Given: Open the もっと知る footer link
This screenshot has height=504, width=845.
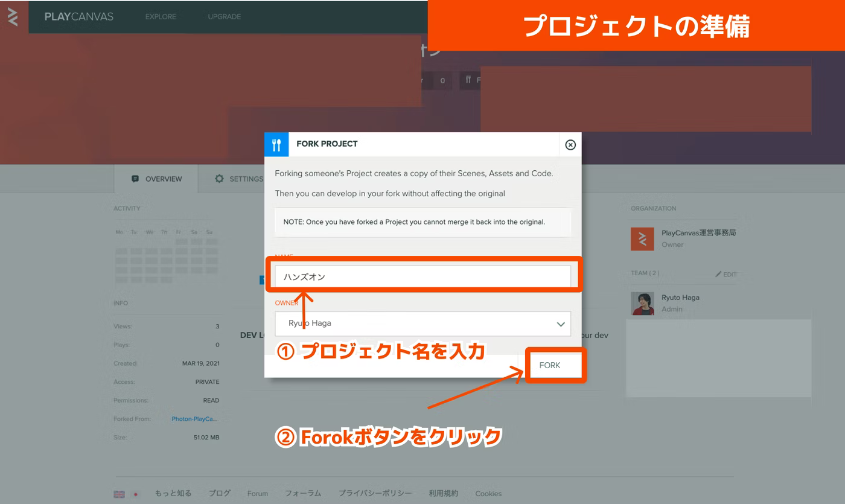Looking at the screenshot, I should click(173, 493).
